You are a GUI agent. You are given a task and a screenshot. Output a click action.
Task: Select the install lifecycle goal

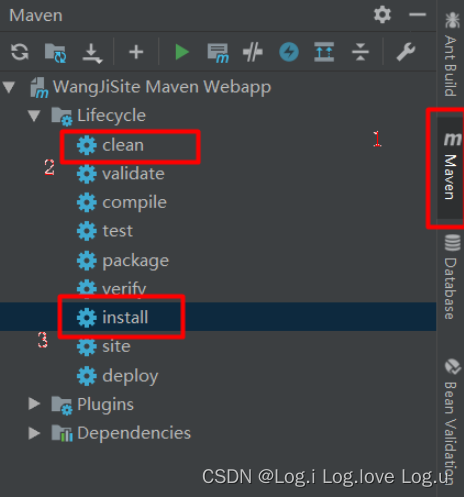point(125,317)
